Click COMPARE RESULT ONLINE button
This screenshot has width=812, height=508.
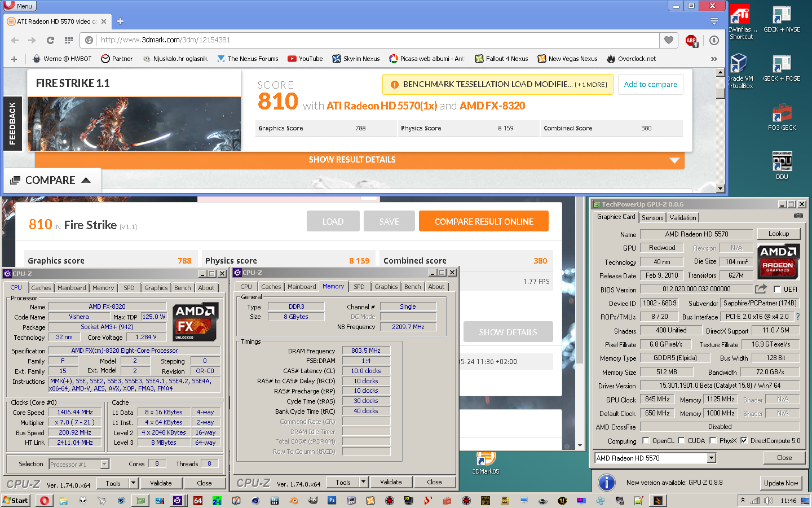[x=484, y=221]
